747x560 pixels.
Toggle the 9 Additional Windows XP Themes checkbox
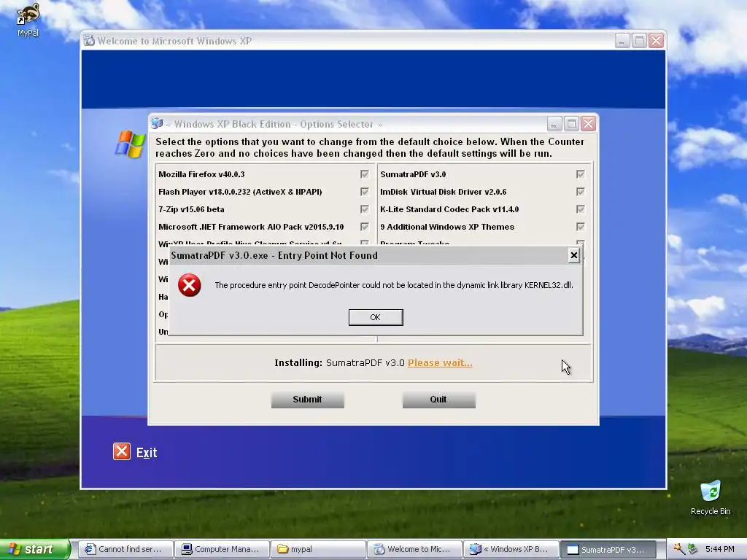coord(580,227)
